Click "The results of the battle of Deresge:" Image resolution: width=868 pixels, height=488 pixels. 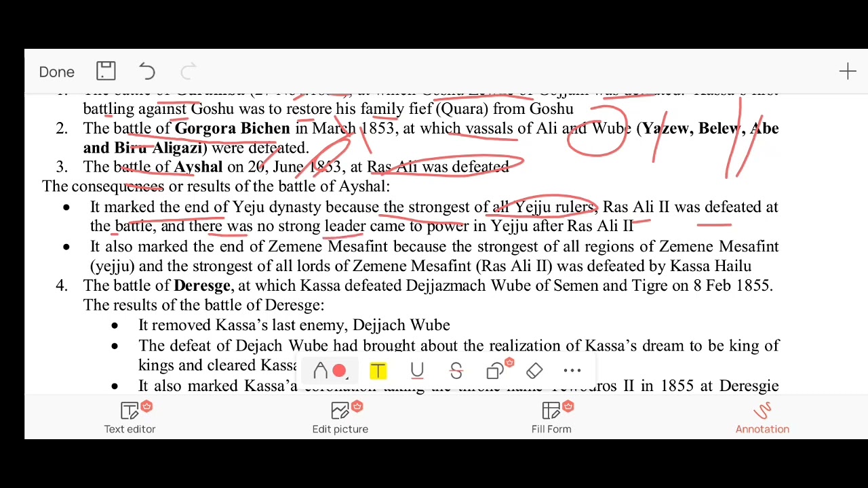pos(203,305)
